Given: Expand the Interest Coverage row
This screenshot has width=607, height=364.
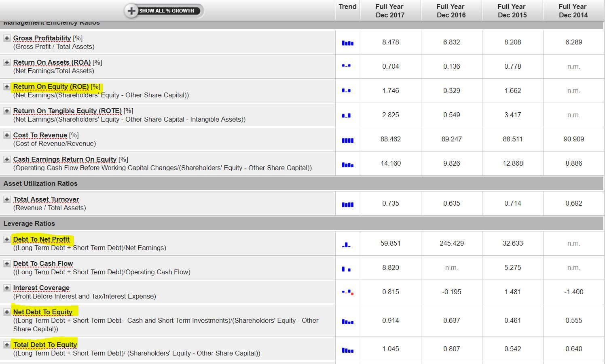Looking at the screenshot, I should coord(7,288).
